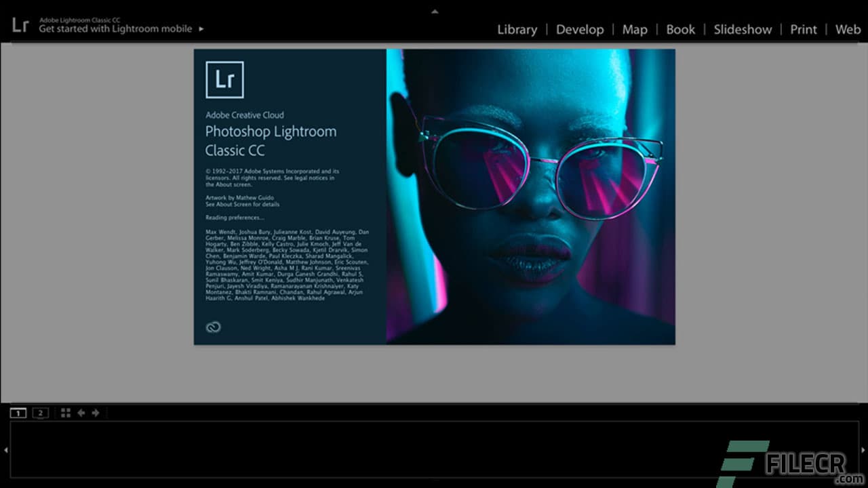The width and height of the screenshot is (868, 488).
Task: Switch to the Slideshow module
Action: [x=743, y=29]
